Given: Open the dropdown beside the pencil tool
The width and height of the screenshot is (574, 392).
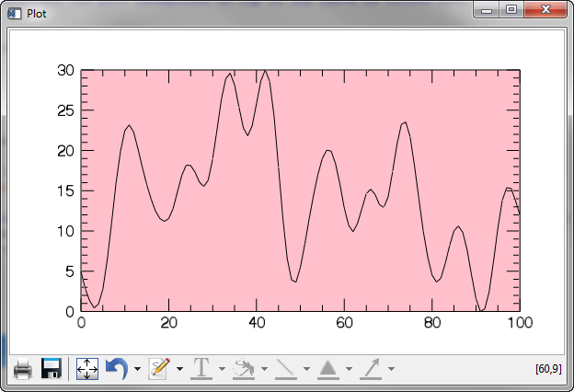Looking at the screenshot, I should 179,370.
